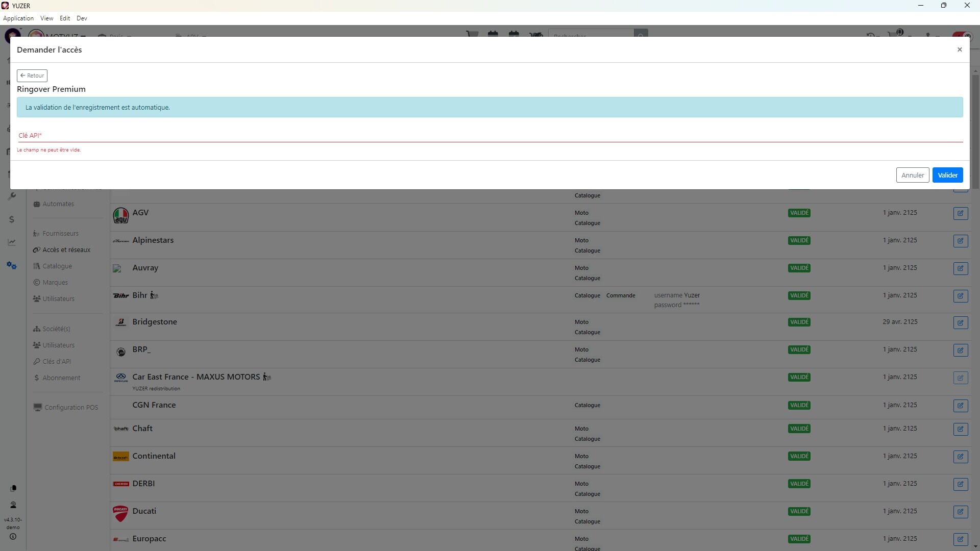Click the Retour back button

[32, 76]
